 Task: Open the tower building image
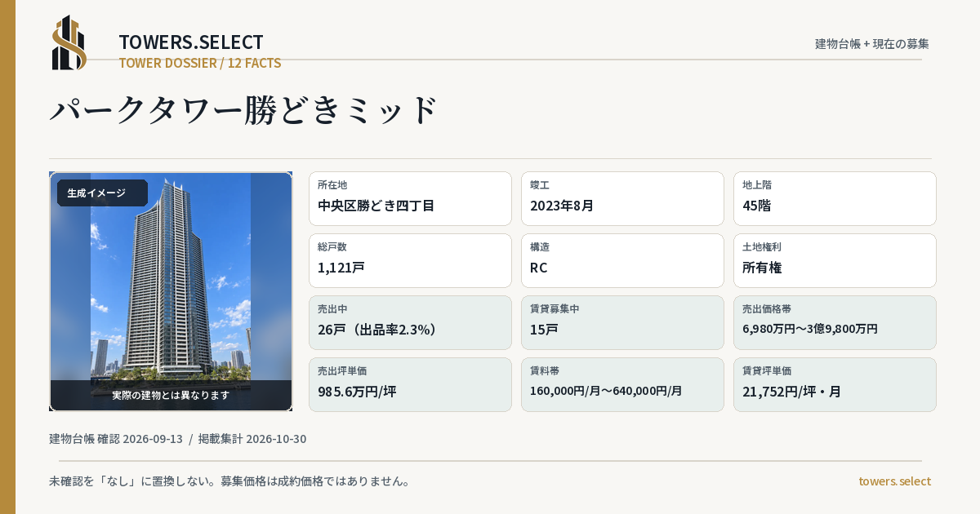171,291
